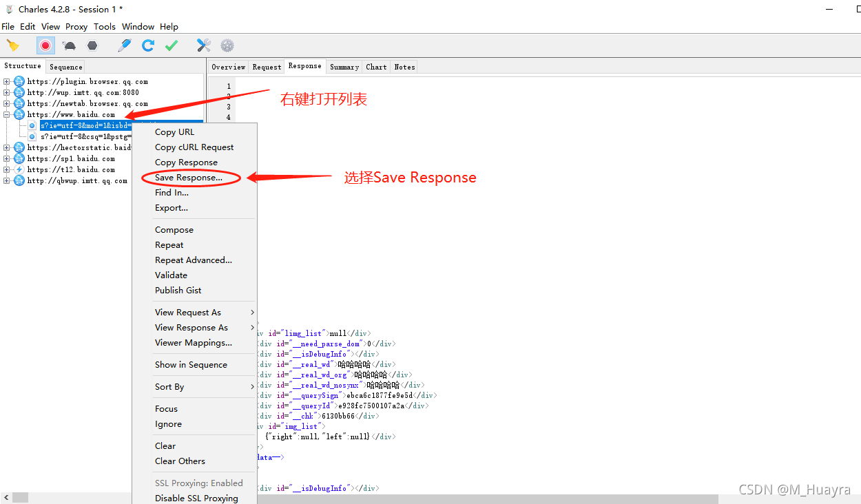This screenshot has width=861, height=504.
Task: Click the blue pen Compose icon
Action: [x=124, y=45]
